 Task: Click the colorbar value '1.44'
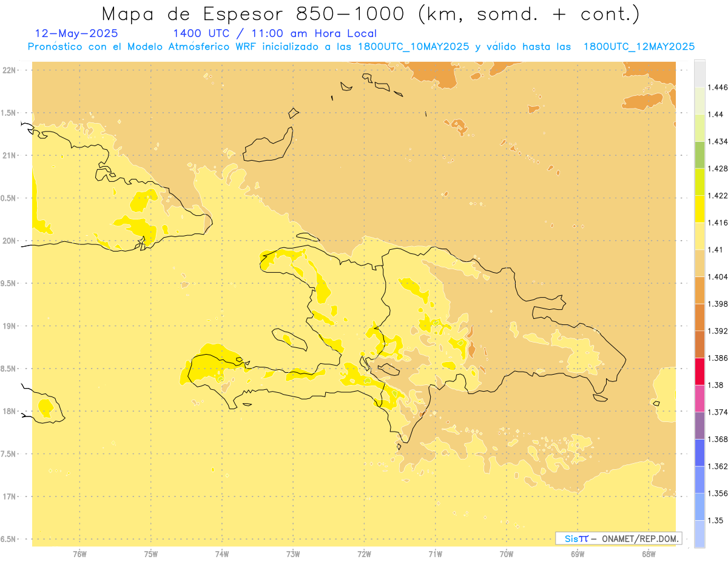point(716,115)
